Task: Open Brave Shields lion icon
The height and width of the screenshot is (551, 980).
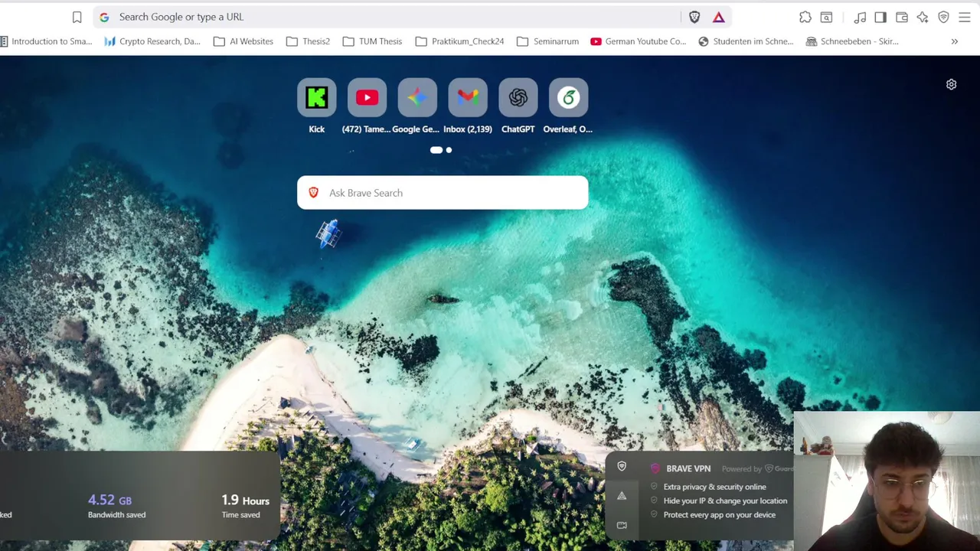Action: point(694,17)
